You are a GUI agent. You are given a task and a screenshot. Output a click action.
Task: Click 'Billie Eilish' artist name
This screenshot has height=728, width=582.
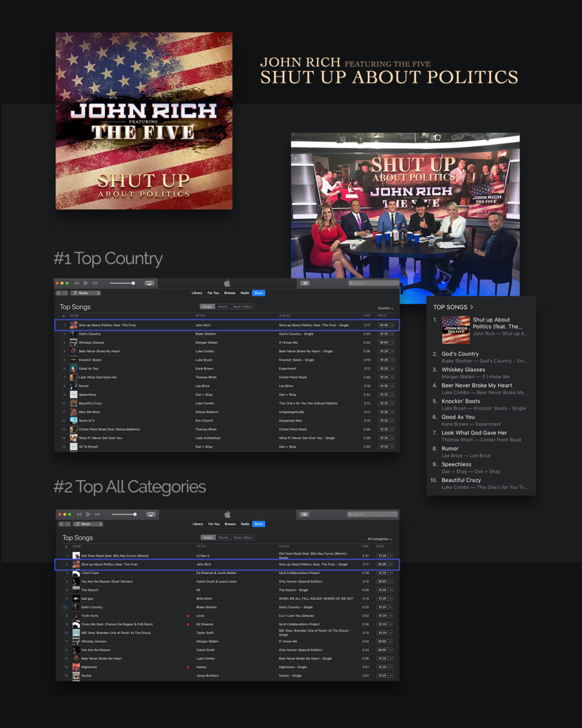[x=204, y=598]
